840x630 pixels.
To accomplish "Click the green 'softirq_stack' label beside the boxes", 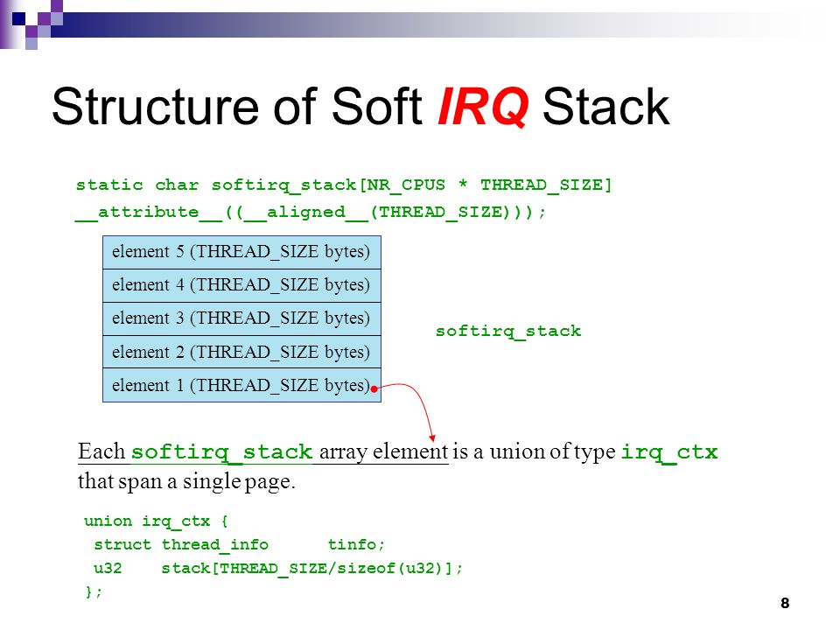I will 507,331.
